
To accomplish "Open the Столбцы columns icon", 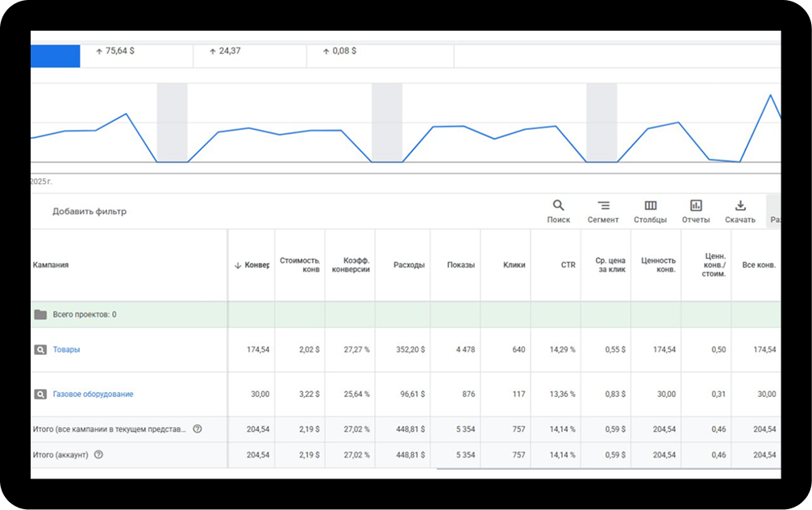I will pyautogui.click(x=650, y=206).
